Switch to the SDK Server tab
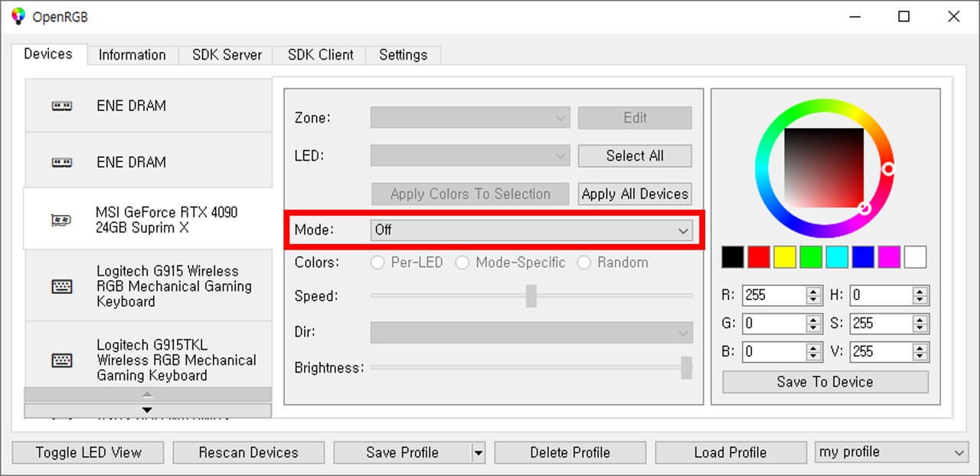 [x=227, y=55]
